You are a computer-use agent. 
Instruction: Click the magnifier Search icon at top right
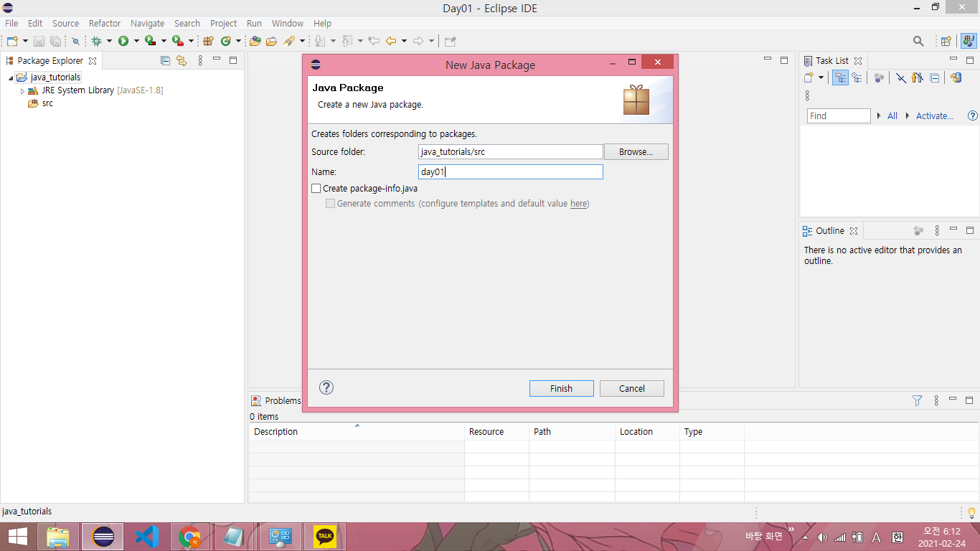click(918, 41)
